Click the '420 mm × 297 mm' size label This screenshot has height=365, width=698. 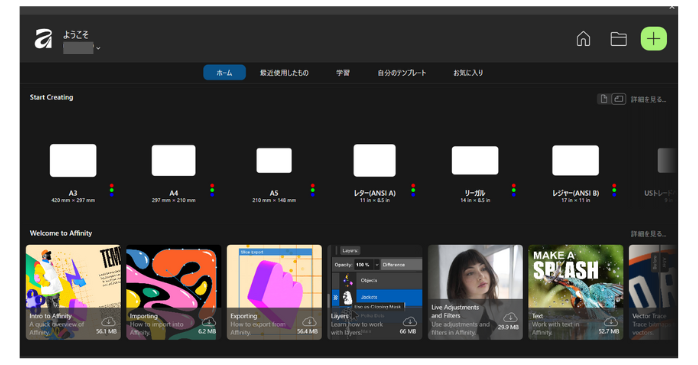pos(73,200)
